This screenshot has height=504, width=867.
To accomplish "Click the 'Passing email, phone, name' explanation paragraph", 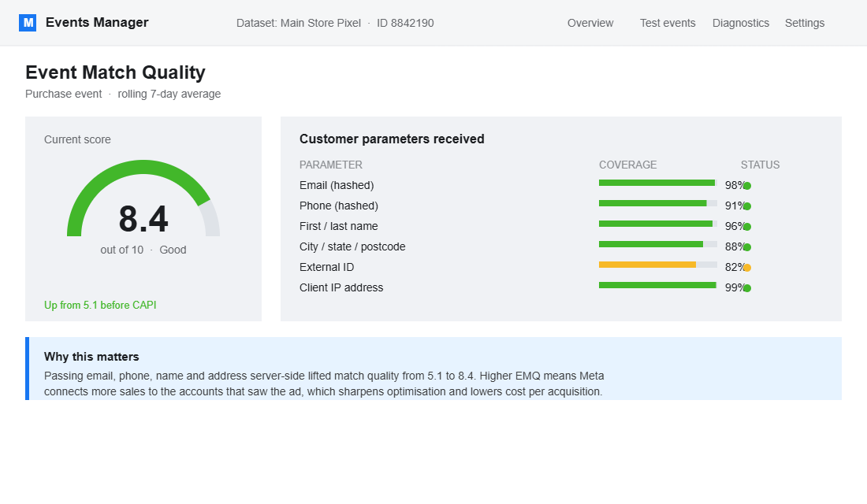I will pyautogui.click(x=324, y=384).
